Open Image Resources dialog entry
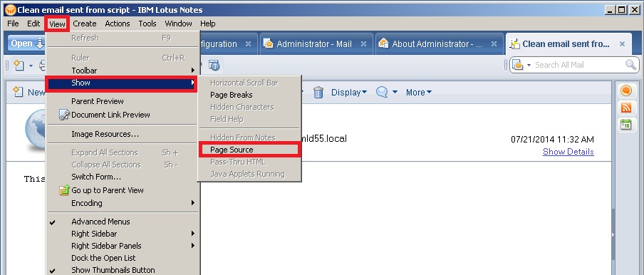The height and width of the screenshot is (275, 644). 122,134
